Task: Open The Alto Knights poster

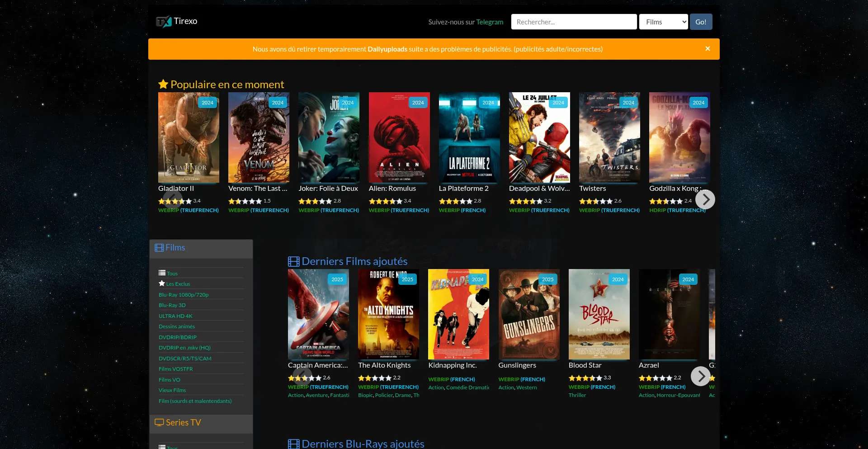Action: pos(388,314)
